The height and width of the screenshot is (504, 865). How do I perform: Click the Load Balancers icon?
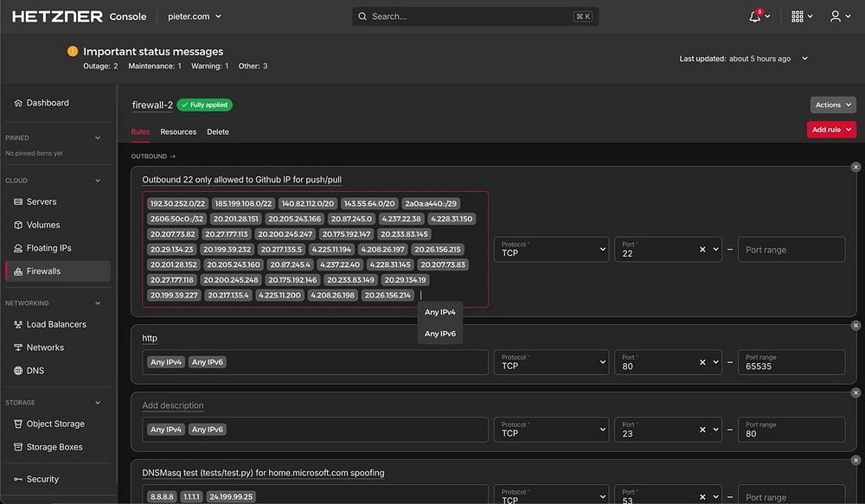pos(18,324)
